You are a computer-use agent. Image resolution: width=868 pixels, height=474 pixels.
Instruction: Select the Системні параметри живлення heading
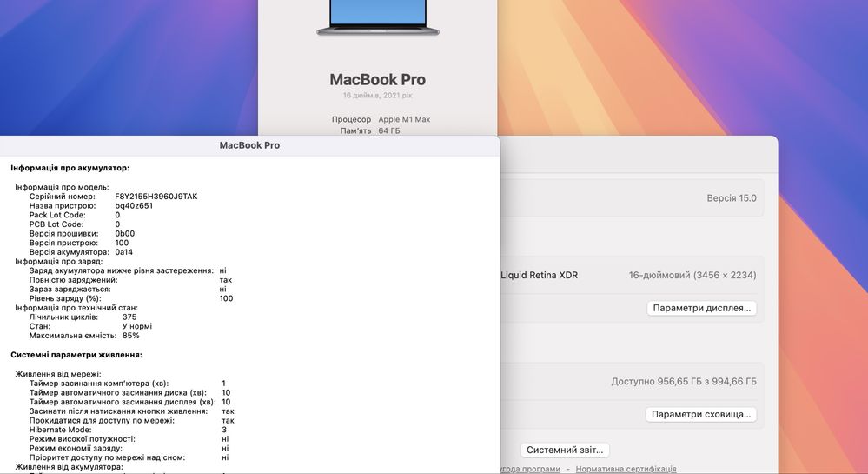point(76,355)
